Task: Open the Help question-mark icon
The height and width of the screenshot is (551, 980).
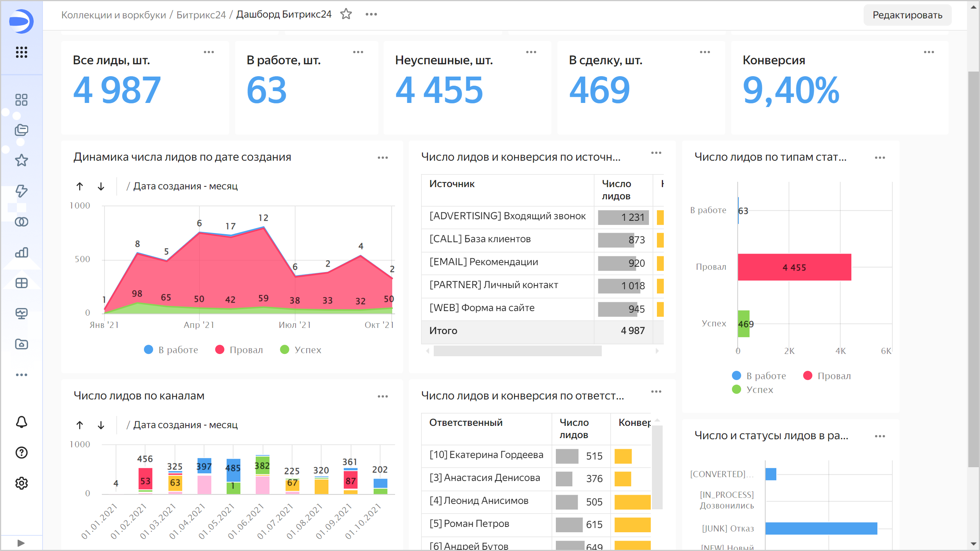Action: [21, 453]
